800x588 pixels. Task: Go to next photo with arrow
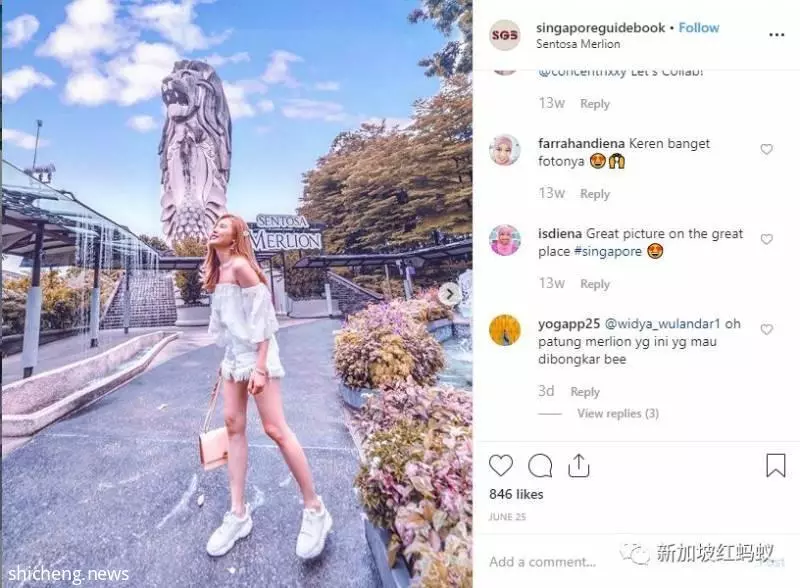449,294
